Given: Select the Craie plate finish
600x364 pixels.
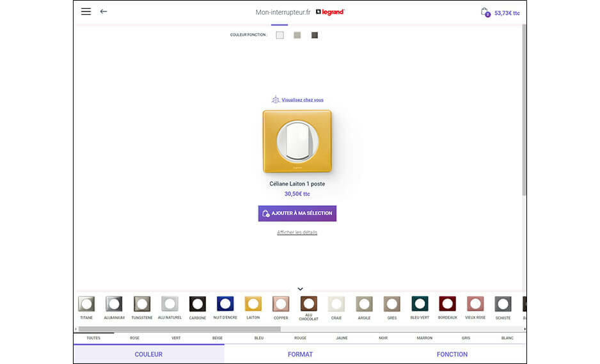Looking at the screenshot, I should point(336,304).
